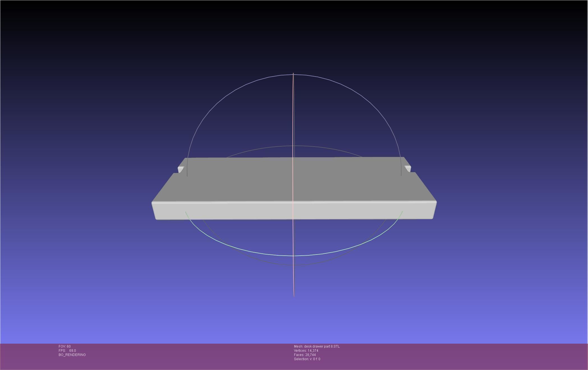
Task: Click the Selection: v: 0 f: 0 text
Action: (307, 359)
